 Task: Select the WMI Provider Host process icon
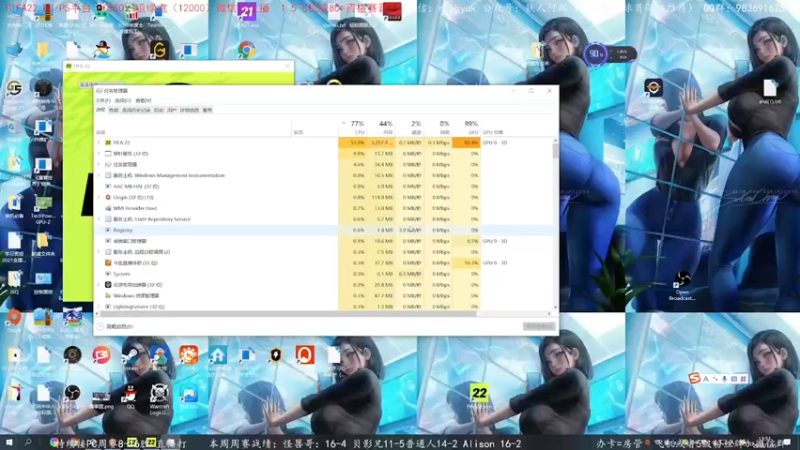108,208
